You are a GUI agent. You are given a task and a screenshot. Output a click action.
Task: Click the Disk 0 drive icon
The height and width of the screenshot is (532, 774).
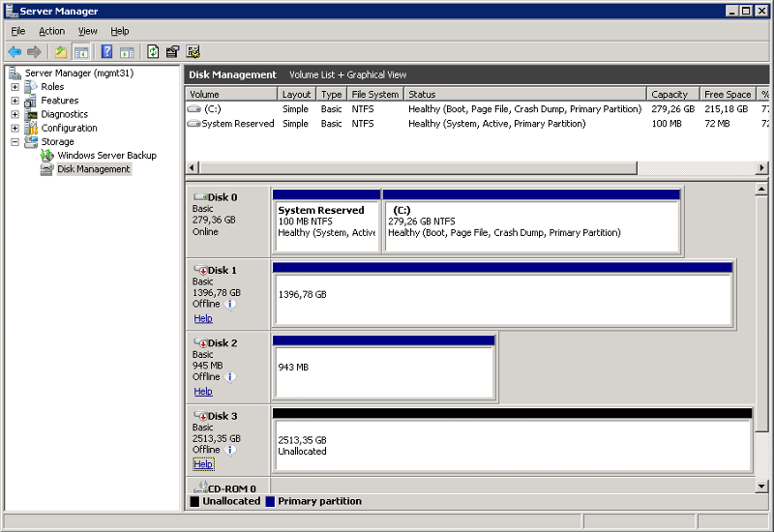click(x=200, y=197)
